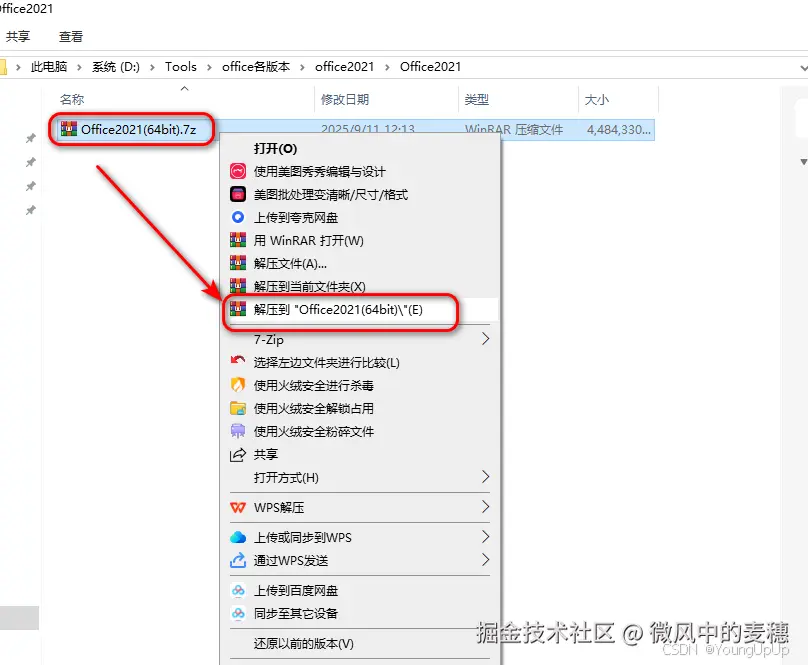This screenshot has width=808, height=665.
Task: Navigate to 此电脑 via the address bar
Action: 50,67
